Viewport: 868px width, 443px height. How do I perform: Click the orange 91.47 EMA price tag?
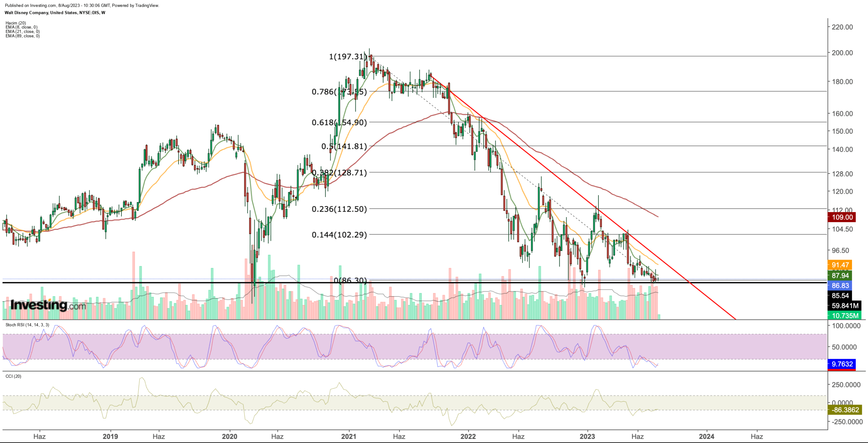click(840, 265)
